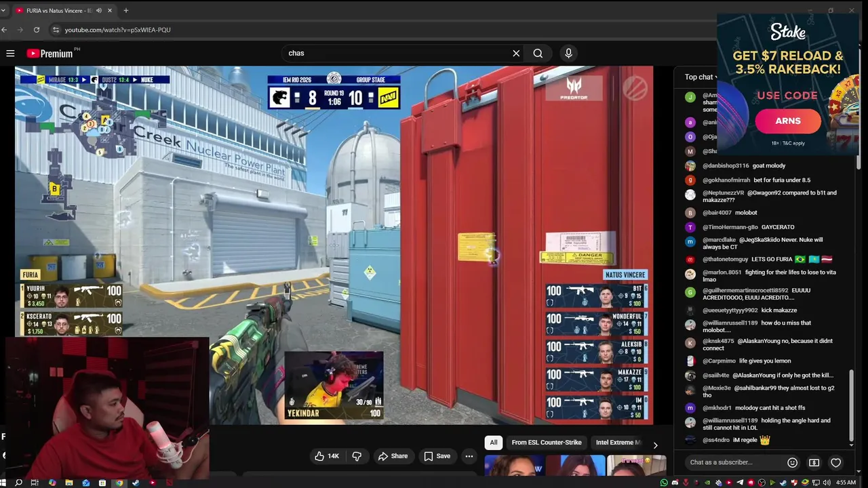Open the Windows Start menu
Screen dimensions: 868x488
point(3,483)
